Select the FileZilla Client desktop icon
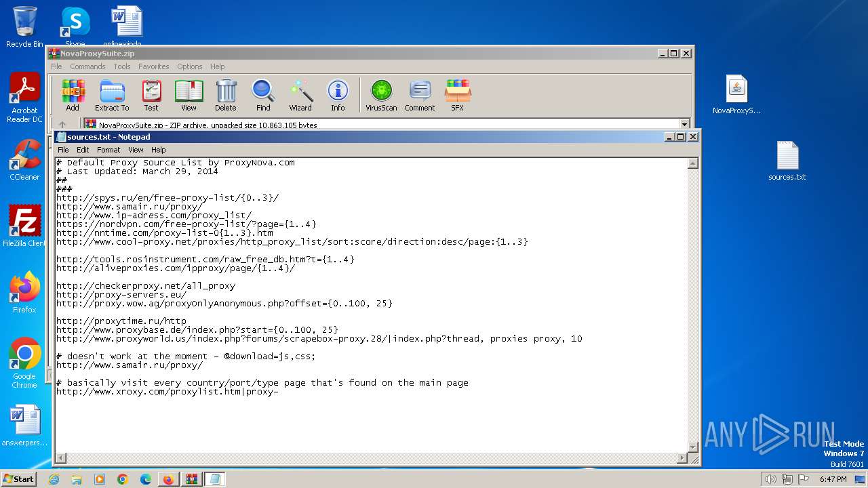868x488 pixels. [24, 226]
